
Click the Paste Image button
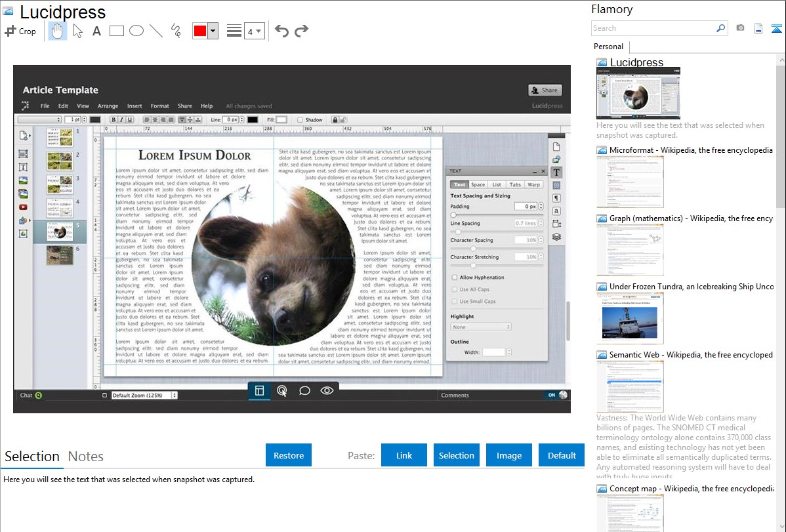[508, 455]
